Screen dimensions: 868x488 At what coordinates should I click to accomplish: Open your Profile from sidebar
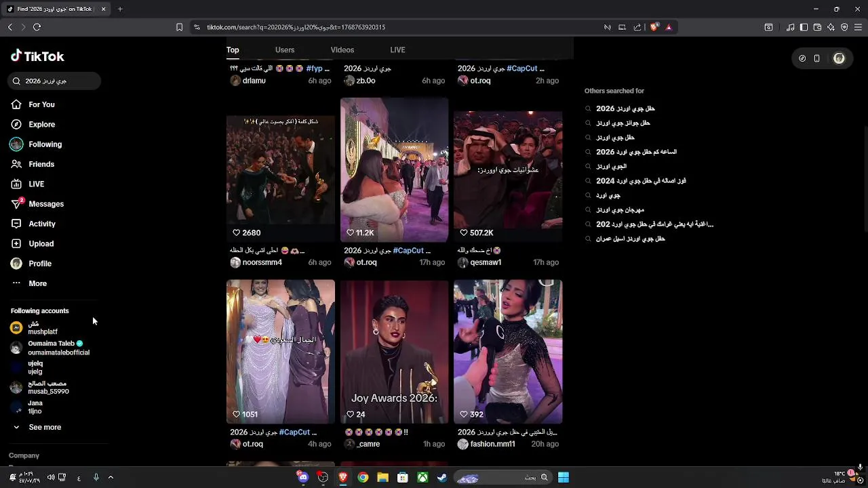coord(39,264)
